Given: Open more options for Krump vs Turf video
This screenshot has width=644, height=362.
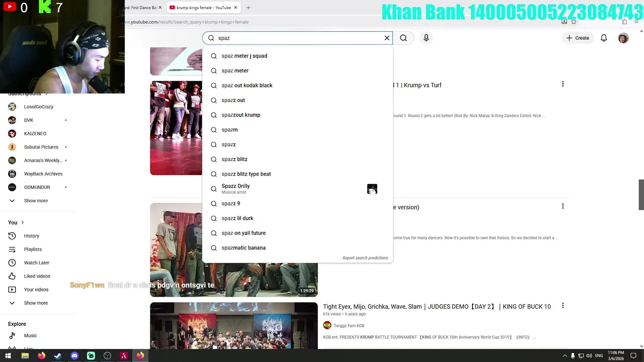Looking at the screenshot, I should pyautogui.click(x=562, y=84).
